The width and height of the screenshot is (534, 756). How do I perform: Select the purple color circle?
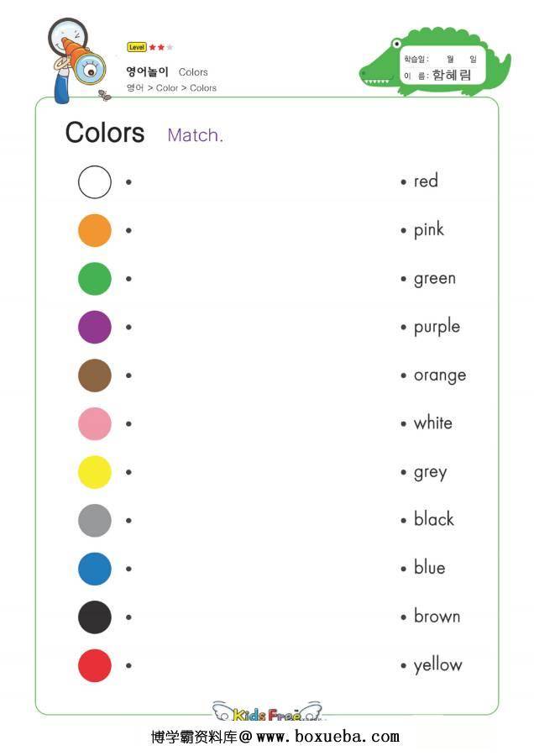point(95,327)
